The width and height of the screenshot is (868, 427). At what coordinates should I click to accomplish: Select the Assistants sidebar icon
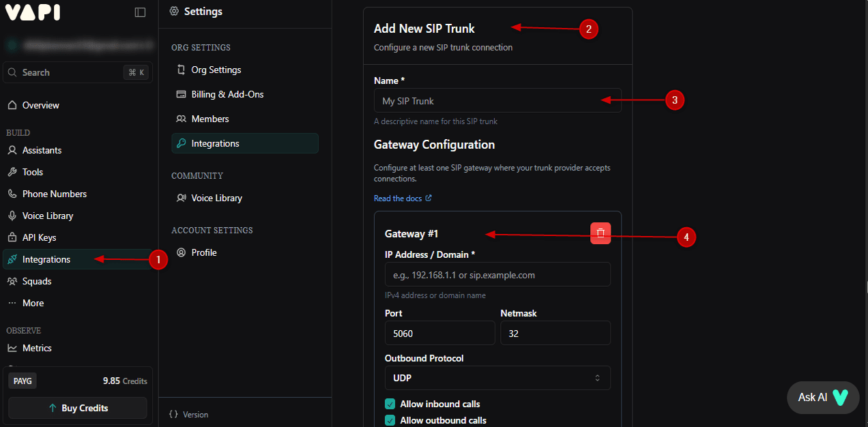(x=14, y=150)
